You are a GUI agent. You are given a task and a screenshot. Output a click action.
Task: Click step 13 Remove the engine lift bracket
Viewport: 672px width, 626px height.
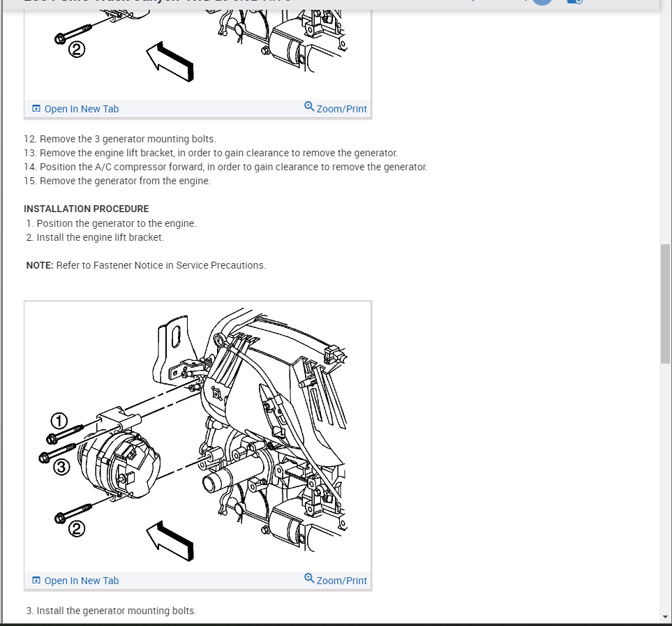[x=211, y=153]
